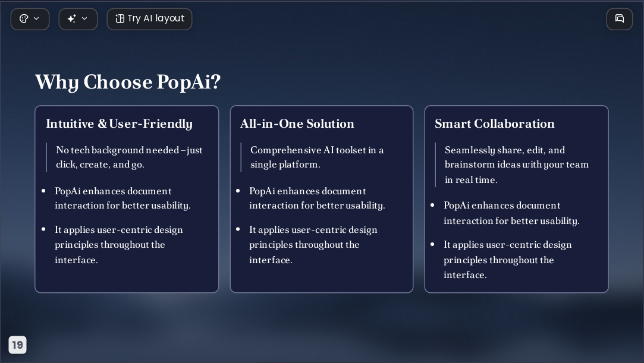Expand the palette dropdown chevron
The image size is (644, 363).
click(x=36, y=18)
